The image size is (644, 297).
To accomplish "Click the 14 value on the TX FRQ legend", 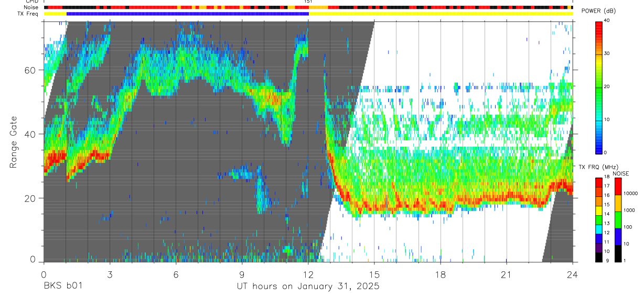I will click(607, 214).
